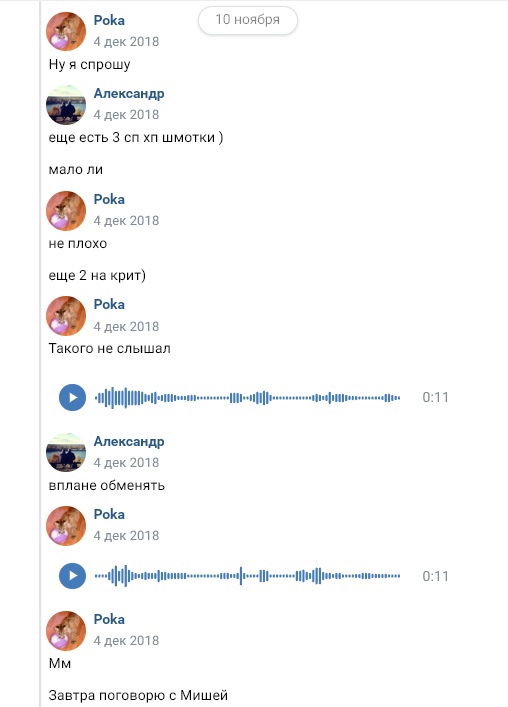The width and height of the screenshot is (508, 707).
Task: Click the message 'Завтра поговорю с Мишей'
Action: pos(138,695)
